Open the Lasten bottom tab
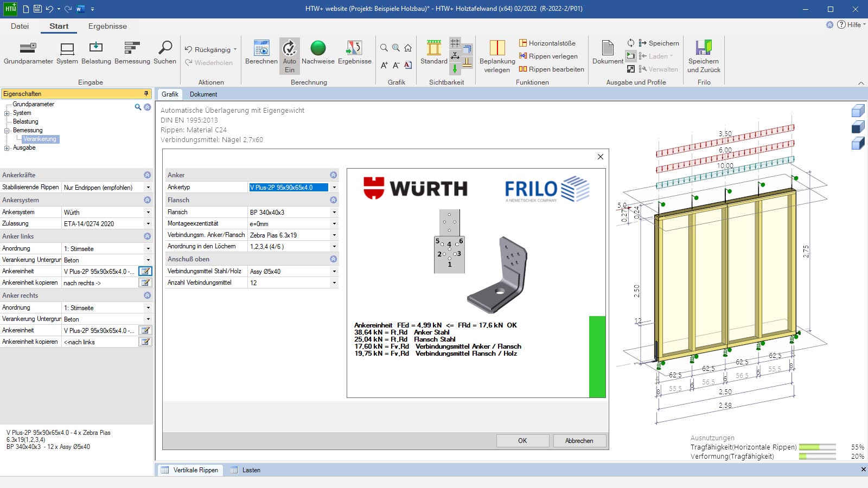 click(245, 470)
